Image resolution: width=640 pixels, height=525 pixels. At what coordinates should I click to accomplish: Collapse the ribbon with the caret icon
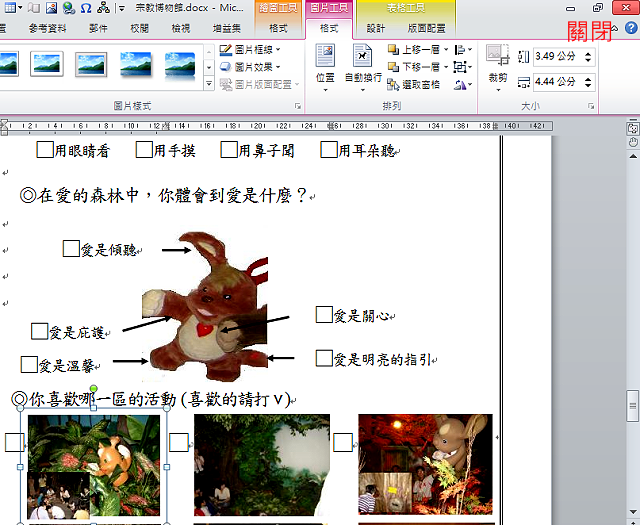pyautogui.click(x=615, y=28)
